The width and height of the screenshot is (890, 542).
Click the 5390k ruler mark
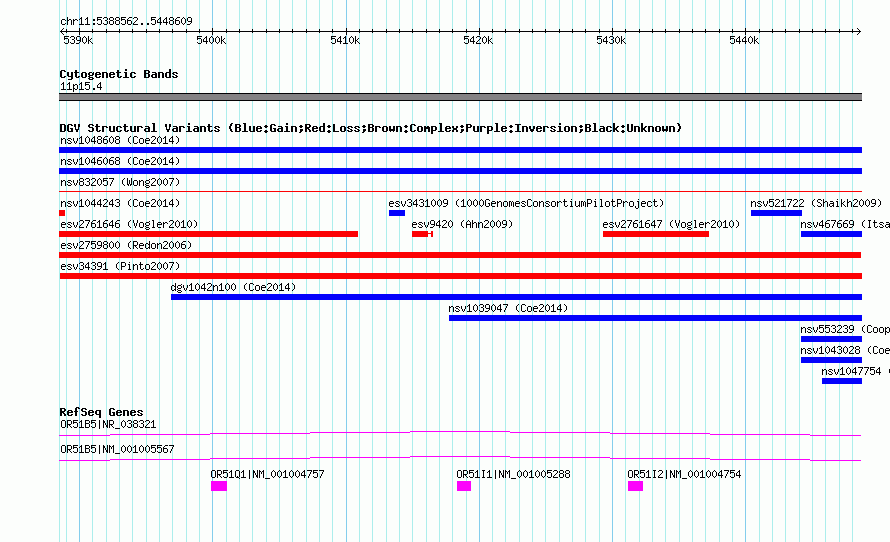[78, 40]
